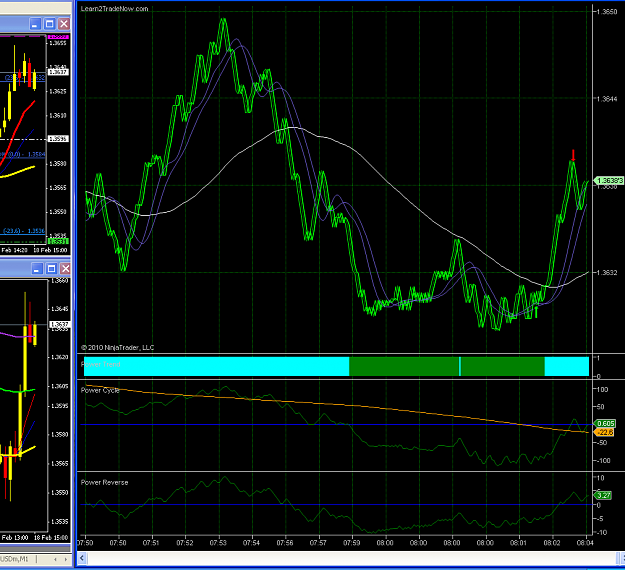Click the -100 level on Power Cycle axis

coord(603,460)
